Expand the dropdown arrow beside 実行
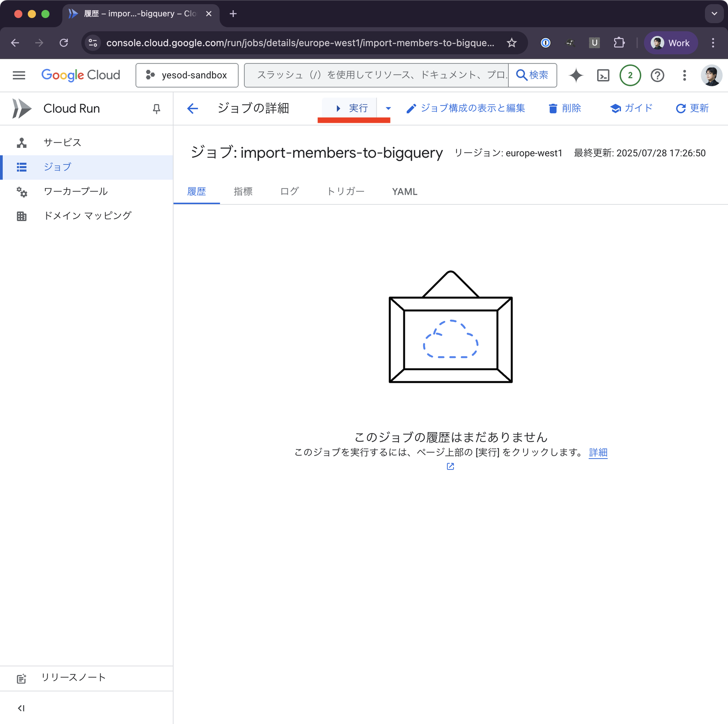This screenshot has height=724, width=728. click(x=388, y=108)
